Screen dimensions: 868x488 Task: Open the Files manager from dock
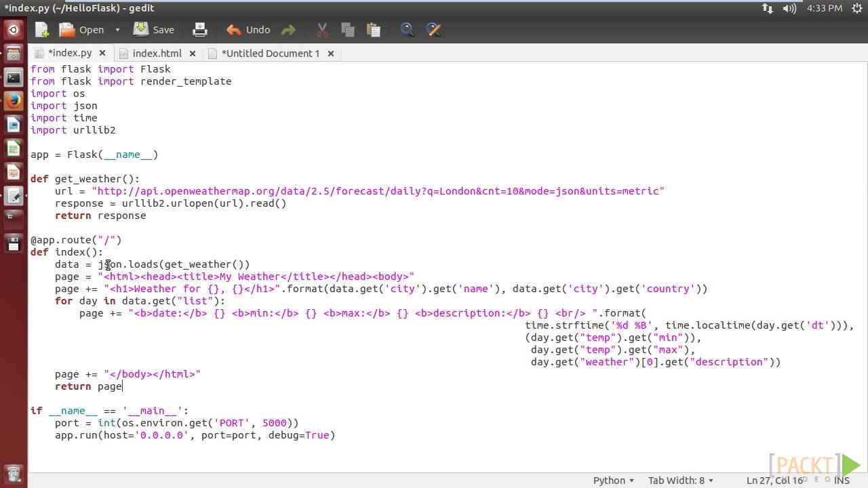[x=13, y=54]
